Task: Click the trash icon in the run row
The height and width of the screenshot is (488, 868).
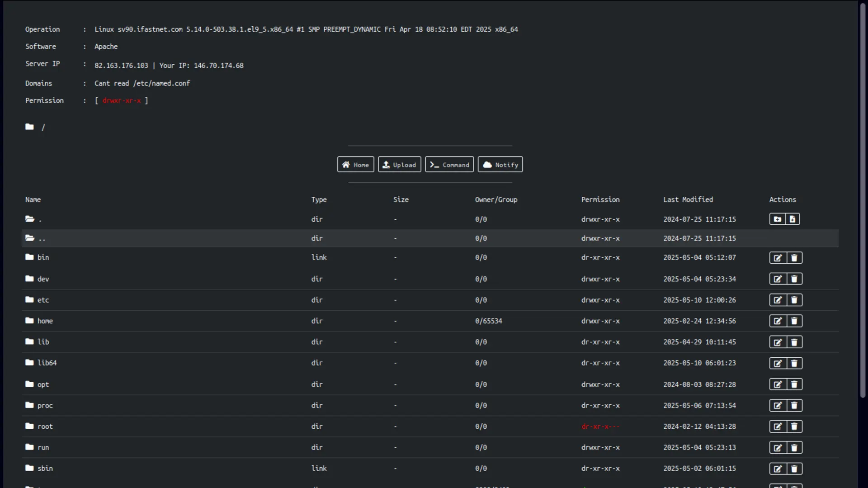Action: point(794,448)
